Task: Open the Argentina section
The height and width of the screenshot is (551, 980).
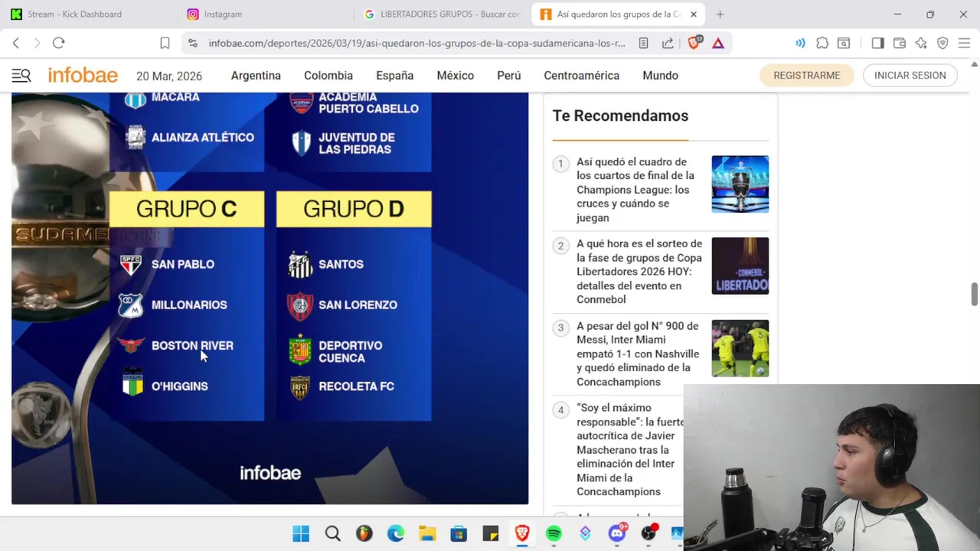Action: coord(256,75)
